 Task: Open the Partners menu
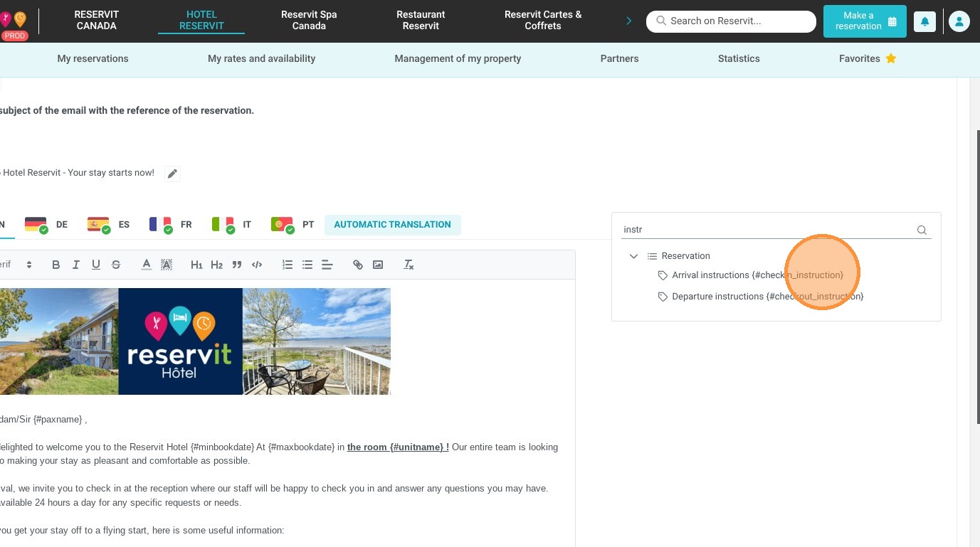coord(619,59)
